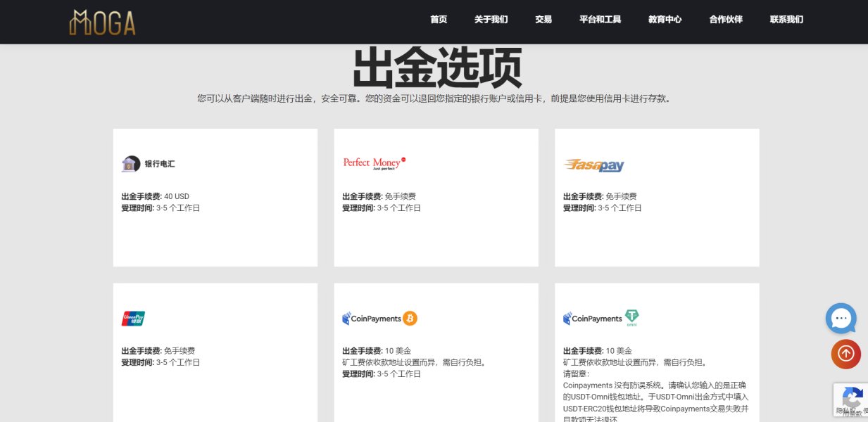
Task: Expand the 交易 navigation menu
Action: tap(543, 20)
